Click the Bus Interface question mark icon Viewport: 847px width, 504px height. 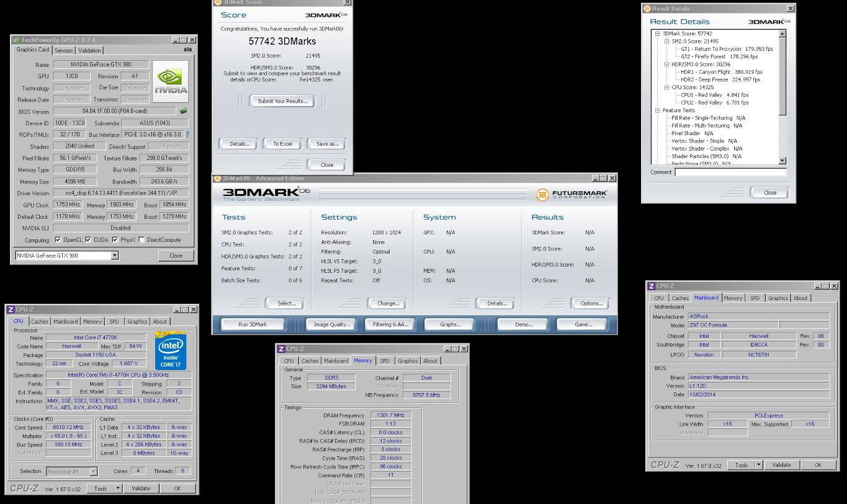[187, 135]
